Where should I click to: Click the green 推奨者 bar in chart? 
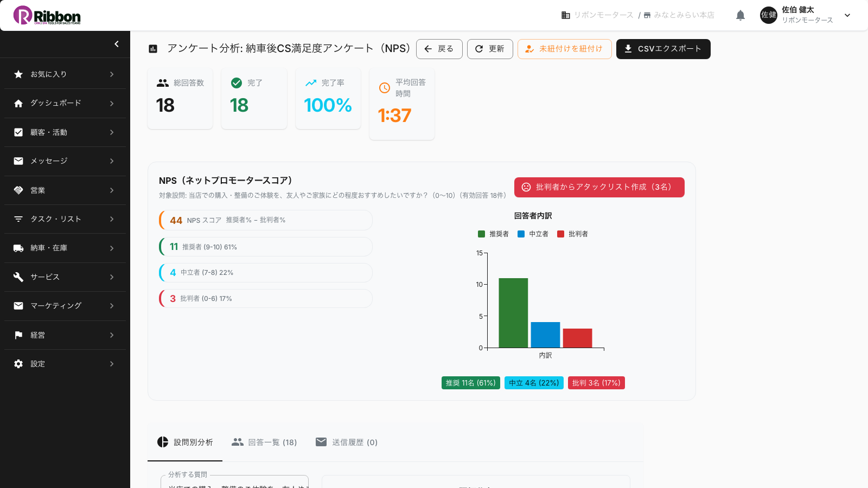pos(513,313)
